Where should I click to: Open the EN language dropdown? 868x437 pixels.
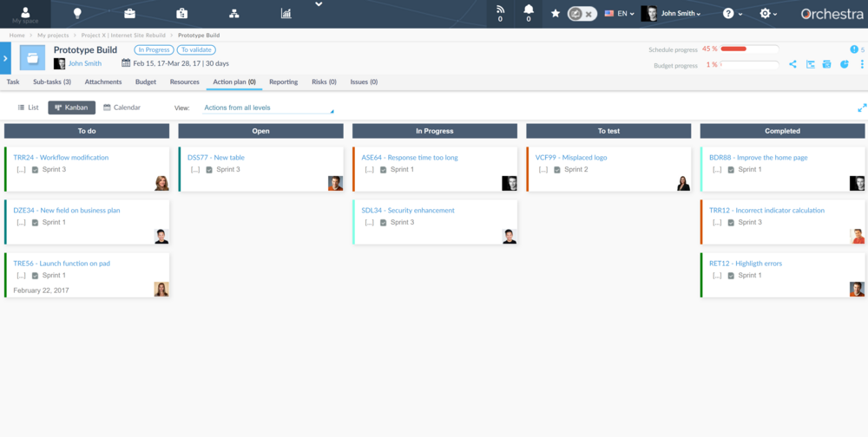[x=621, y=14]
